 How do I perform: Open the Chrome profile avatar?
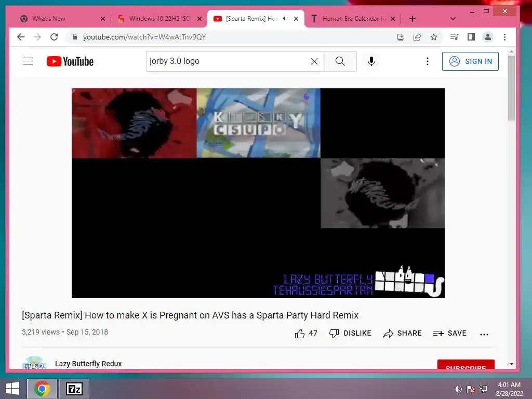click(487, 37)
